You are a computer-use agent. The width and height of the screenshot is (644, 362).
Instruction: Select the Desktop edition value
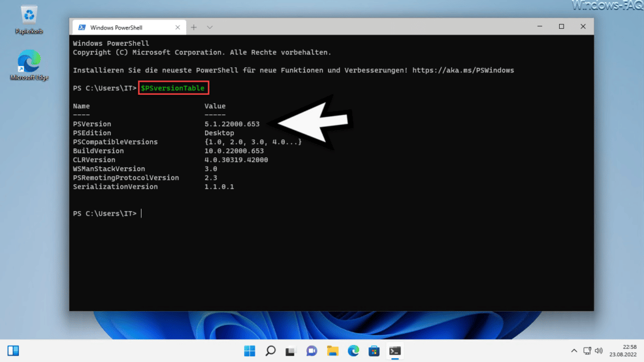pyautogui.click(x=219, y=133)
